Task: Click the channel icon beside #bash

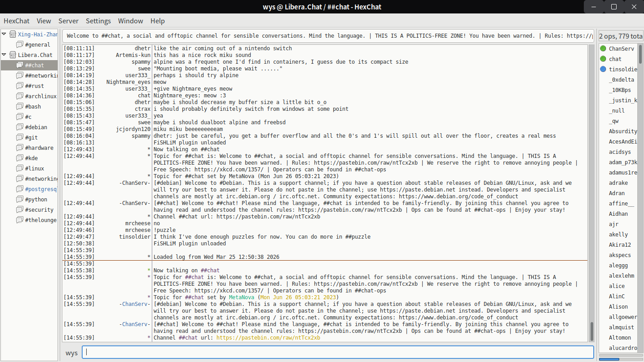Action: tap(19, 106)
